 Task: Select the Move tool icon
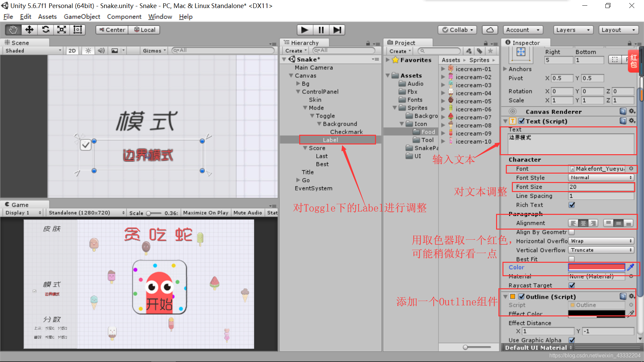(x=29, y=29)
